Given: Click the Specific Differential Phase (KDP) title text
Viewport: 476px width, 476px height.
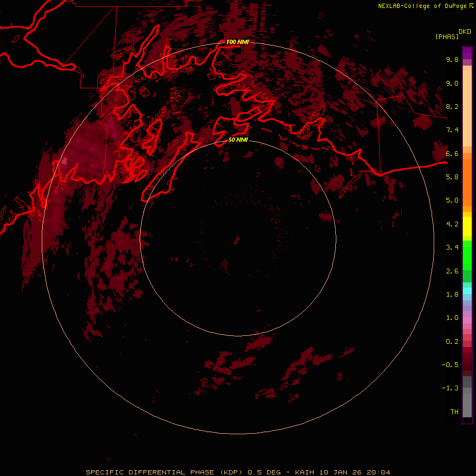Looking at the screenshot, I should tap(164, 472).
